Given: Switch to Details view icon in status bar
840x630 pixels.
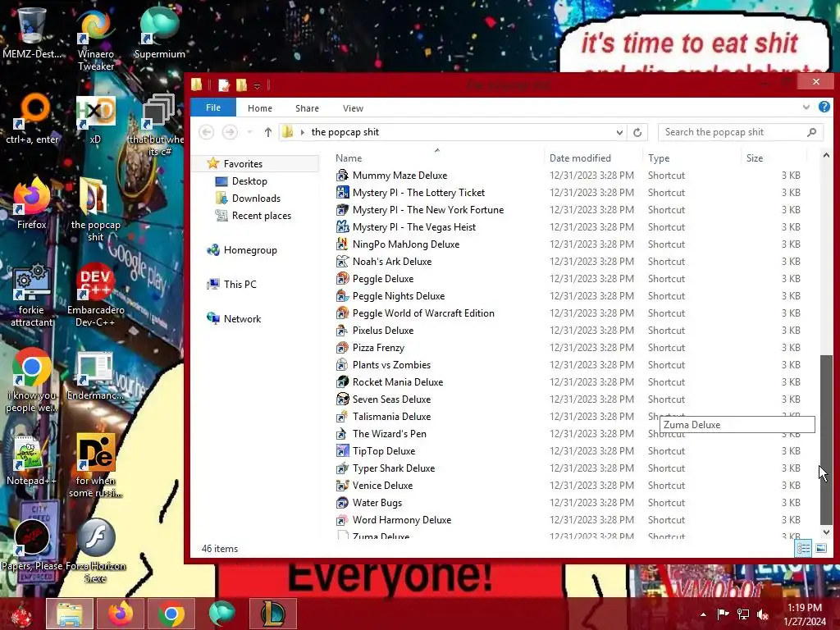Looking at the screenshot, I should [x=803, y=549].
